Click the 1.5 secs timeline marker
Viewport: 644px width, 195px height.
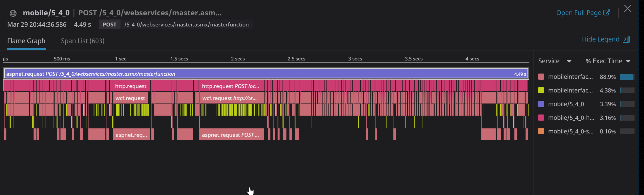pos(179,59)
